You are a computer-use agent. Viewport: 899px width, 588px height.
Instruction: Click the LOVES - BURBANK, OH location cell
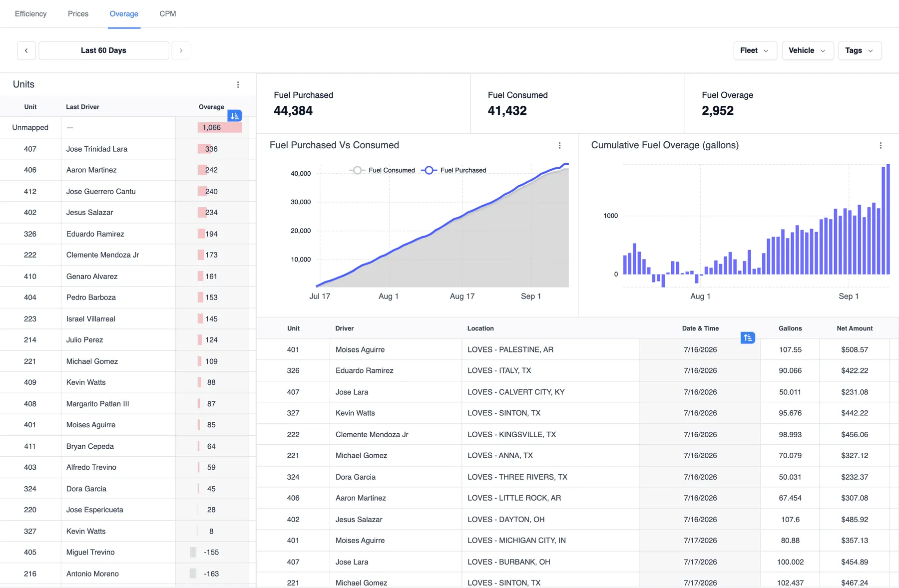pos(550,562)
